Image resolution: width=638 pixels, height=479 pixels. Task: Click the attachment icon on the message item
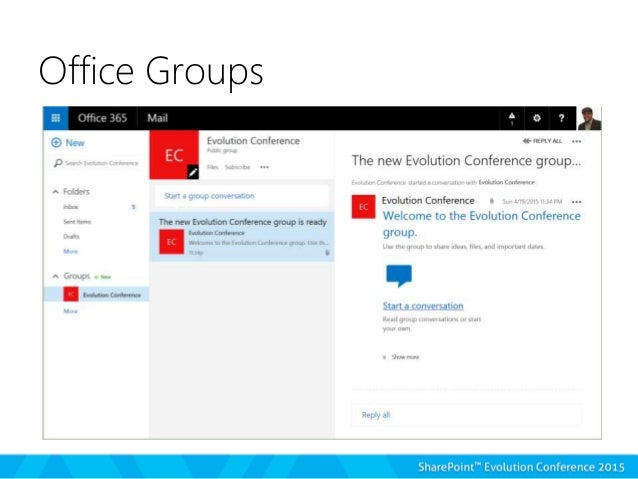tap(327, 253)
